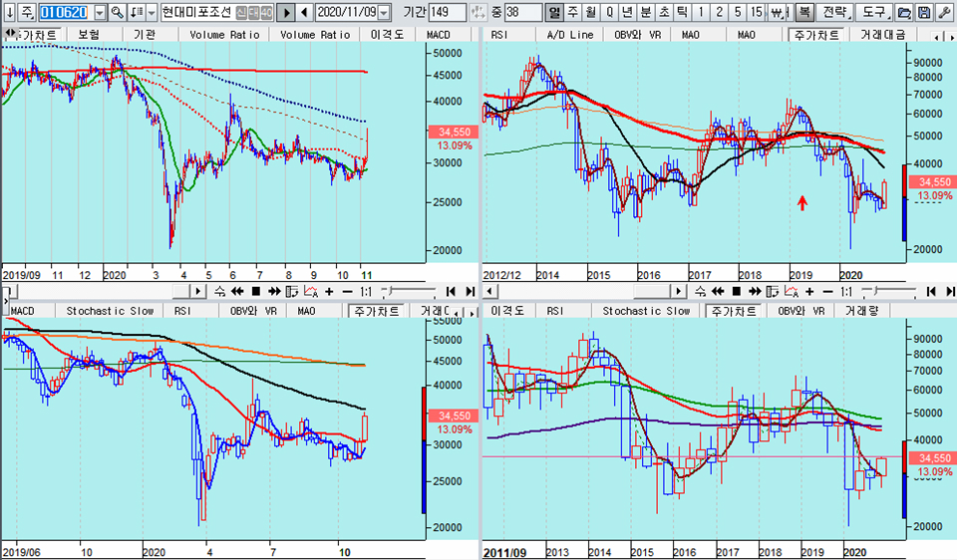Viewport: 958px width, 560px height.
Task: Click the plus zoom-in icon under left chart
Action: pyautogui.click(x=329, y=292)
